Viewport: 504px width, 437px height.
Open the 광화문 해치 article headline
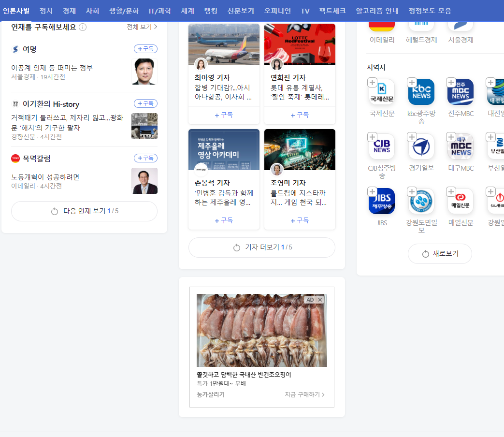(67, 122)
